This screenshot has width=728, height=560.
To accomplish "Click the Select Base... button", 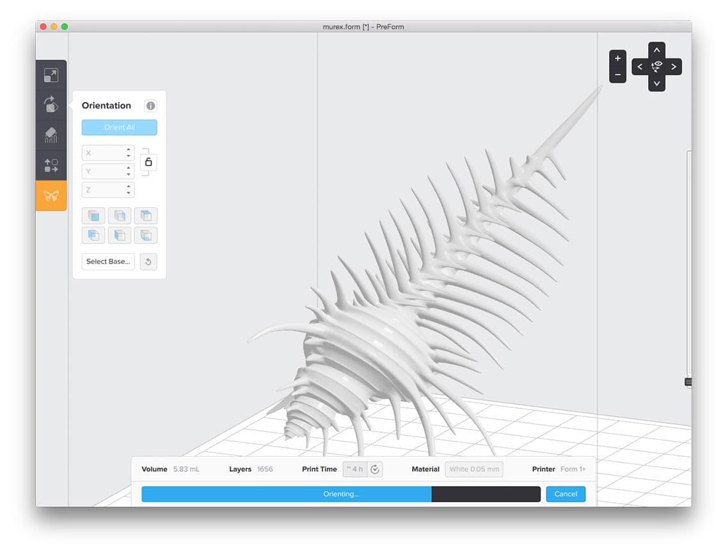I will pyautogui.click(x=108, y=261).
